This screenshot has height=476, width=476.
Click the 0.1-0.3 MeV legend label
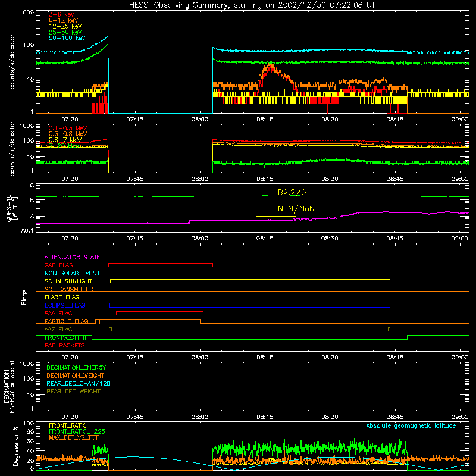click(68, 128)
